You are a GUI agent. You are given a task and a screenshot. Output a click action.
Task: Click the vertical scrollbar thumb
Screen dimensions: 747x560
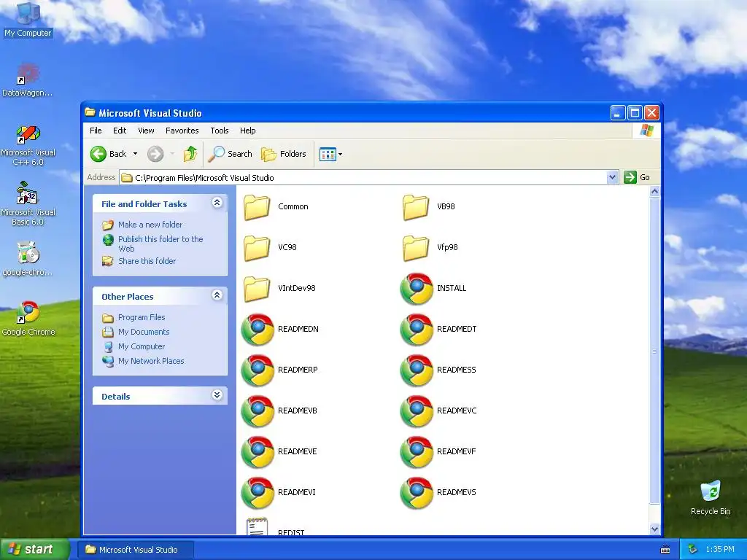(654, 351)
